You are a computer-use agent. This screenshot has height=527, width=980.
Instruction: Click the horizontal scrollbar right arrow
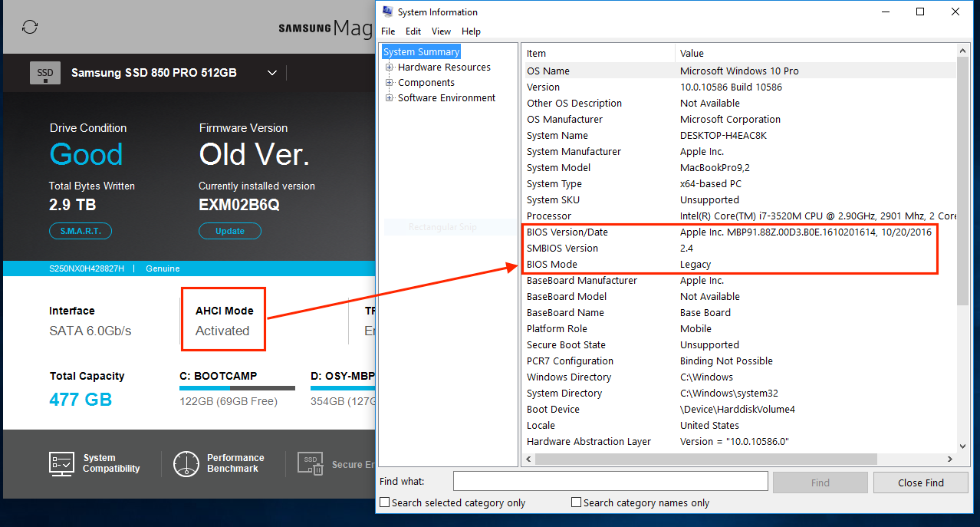[950, 459]
